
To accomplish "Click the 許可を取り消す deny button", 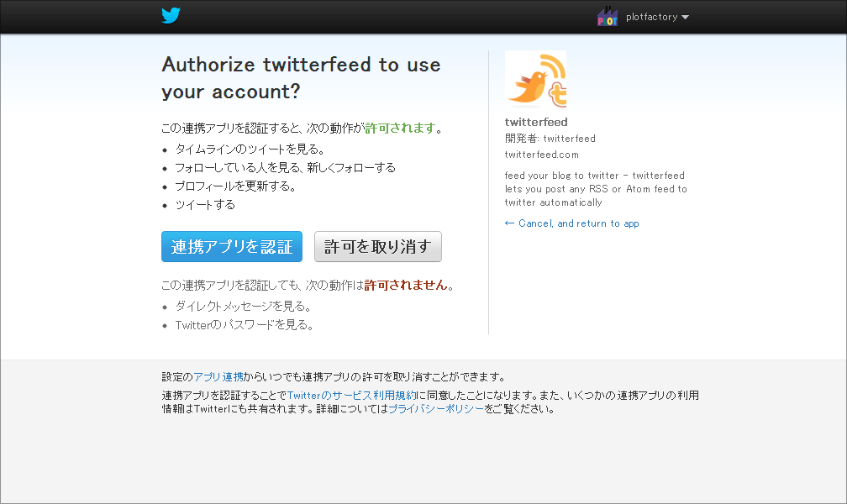I will [378, 247].
